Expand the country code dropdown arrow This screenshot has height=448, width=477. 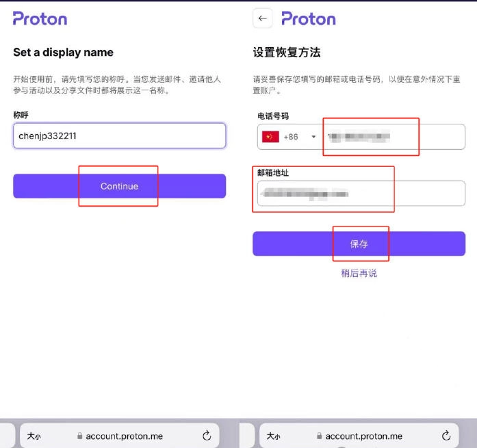coord(313,137)
